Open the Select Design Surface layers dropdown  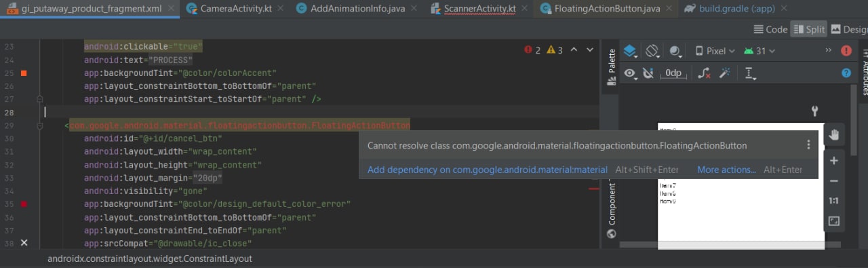point(630,51)
